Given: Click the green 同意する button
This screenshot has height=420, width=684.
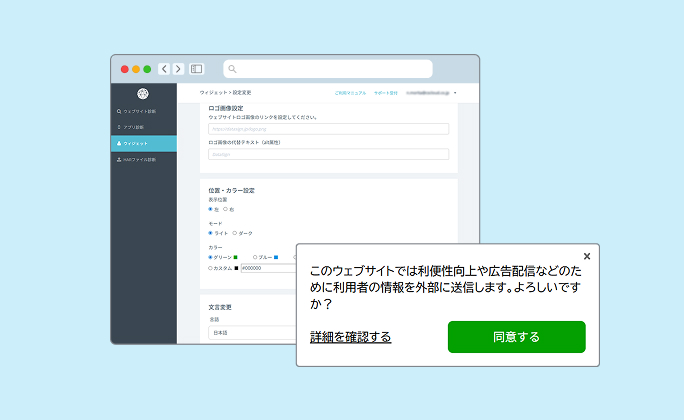Looking at the screenshot, I should 516,337.
